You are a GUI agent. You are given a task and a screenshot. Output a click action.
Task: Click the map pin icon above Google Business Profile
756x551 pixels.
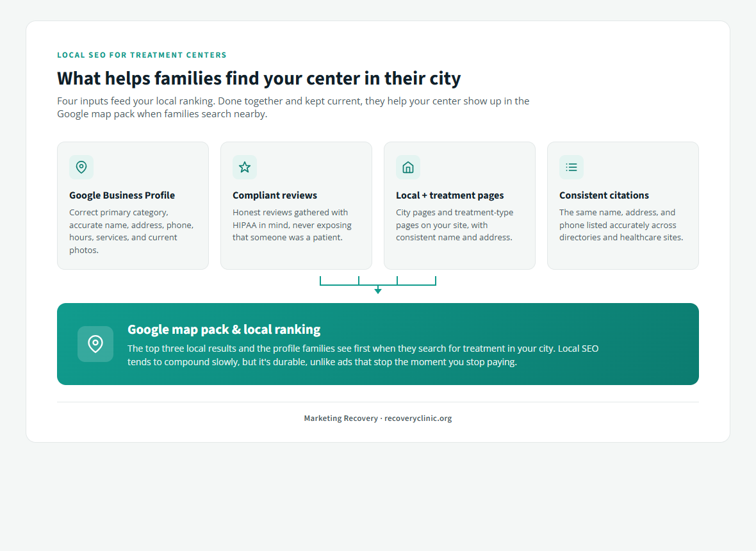click(x=81, y=167)
